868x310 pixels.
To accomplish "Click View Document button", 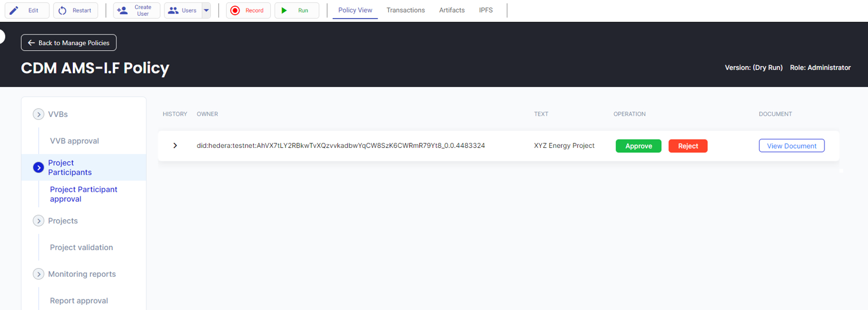I will (x=791, y=146).
